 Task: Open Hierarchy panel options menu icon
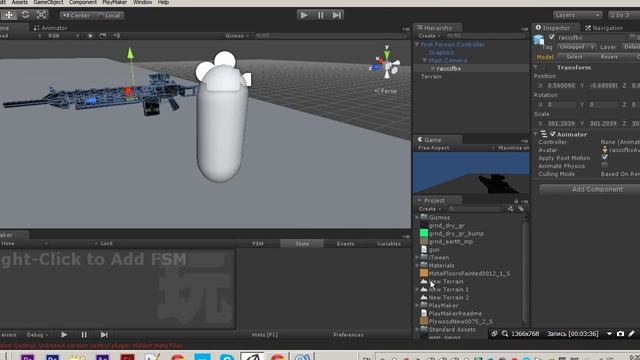coord(525,29)
